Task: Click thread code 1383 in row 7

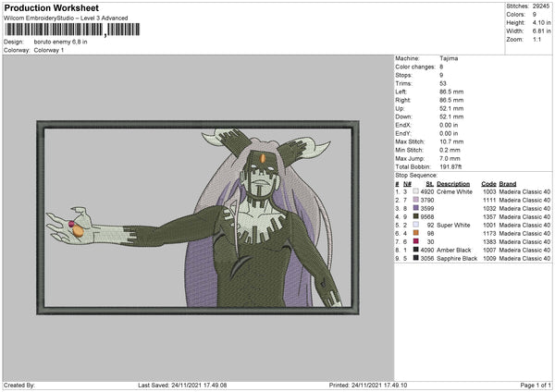Action: point(489,241)
